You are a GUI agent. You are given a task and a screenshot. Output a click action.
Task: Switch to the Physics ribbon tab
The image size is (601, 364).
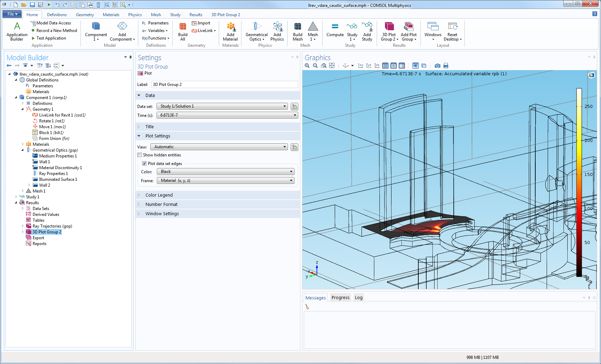(x=135, y=15)
